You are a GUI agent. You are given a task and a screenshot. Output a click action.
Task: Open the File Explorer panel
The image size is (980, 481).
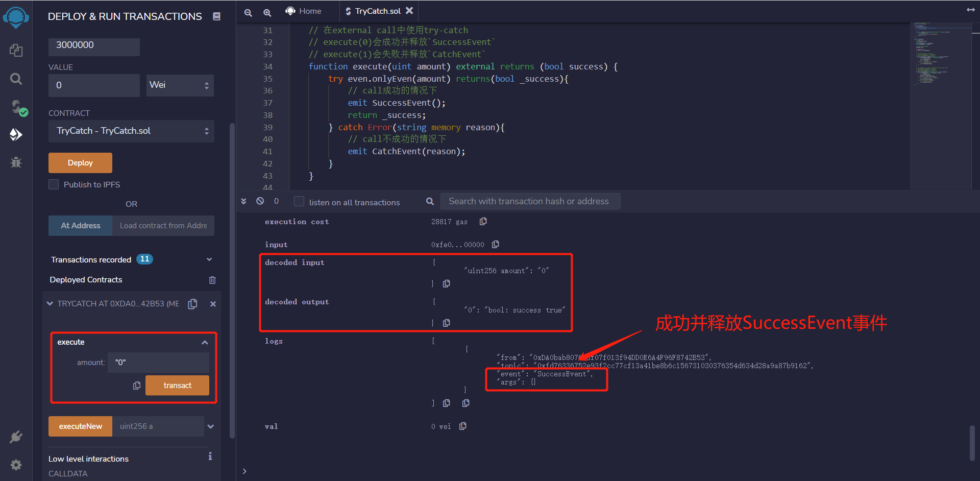[16, 50]
